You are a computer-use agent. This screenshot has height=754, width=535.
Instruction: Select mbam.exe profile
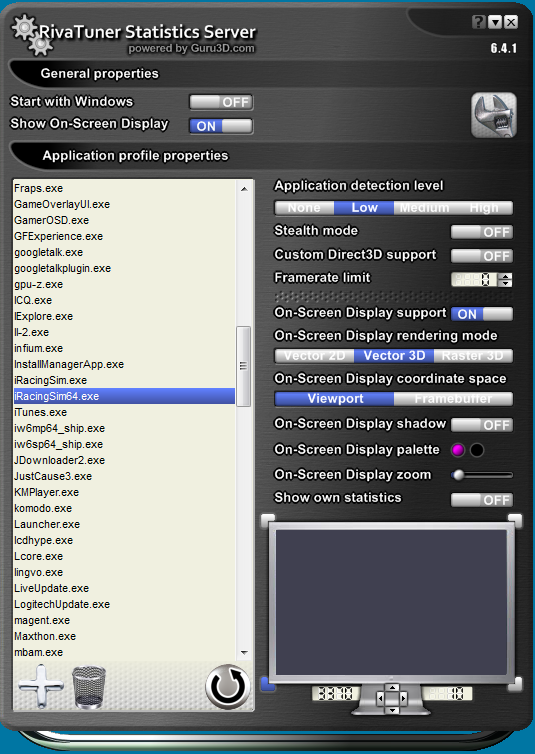(x=124, y=652)
